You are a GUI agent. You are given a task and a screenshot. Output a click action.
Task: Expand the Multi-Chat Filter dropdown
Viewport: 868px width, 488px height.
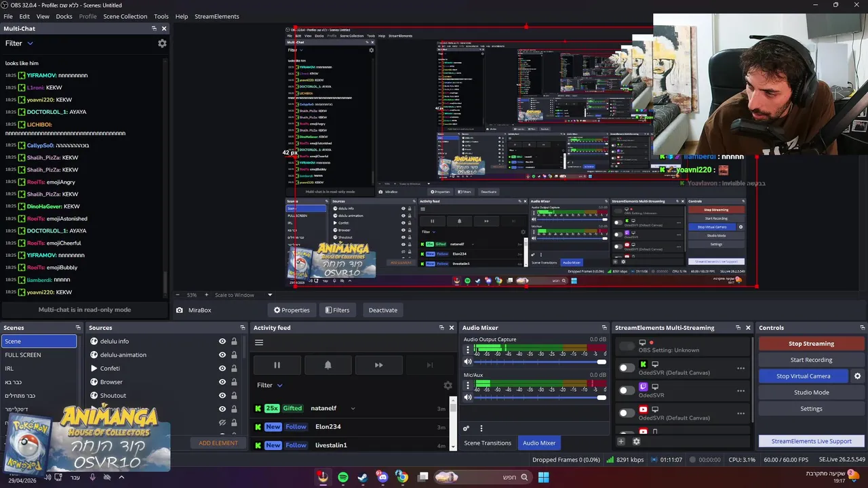point(30,43)
